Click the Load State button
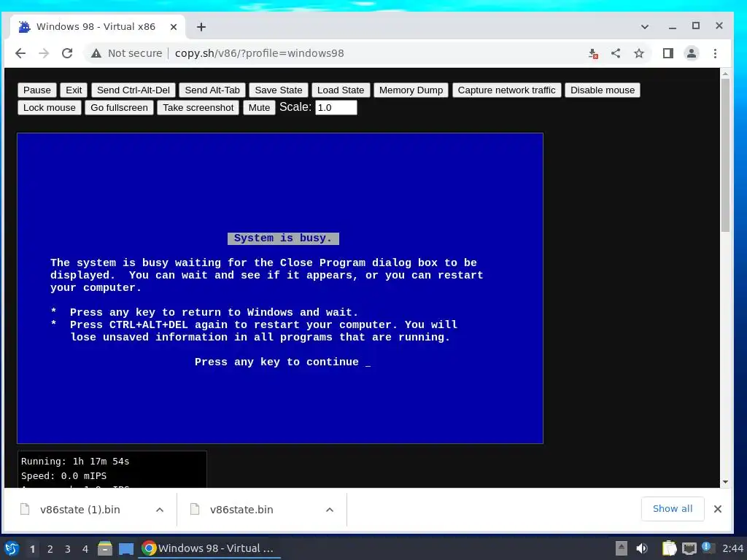The width and height of the screenshot is (747, 560). pos(341,90)
